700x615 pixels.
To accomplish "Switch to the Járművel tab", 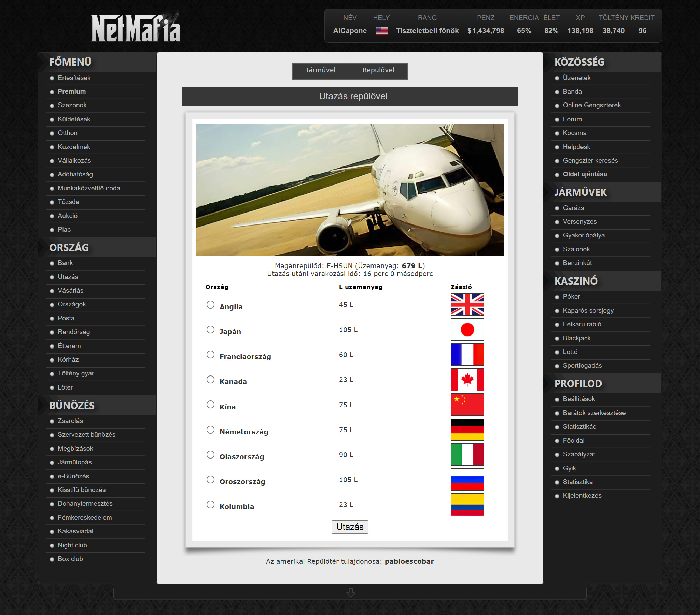I will click(320, 71).
